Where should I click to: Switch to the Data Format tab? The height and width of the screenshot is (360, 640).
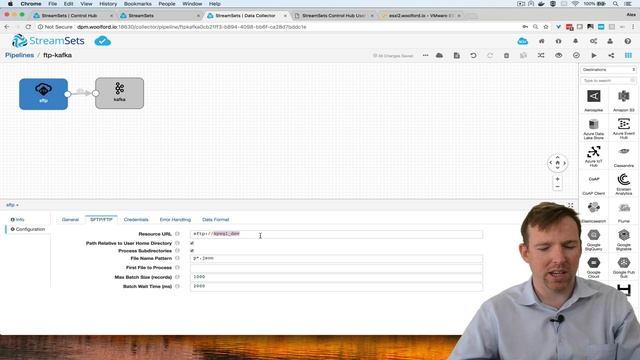[x=216, y=220]
